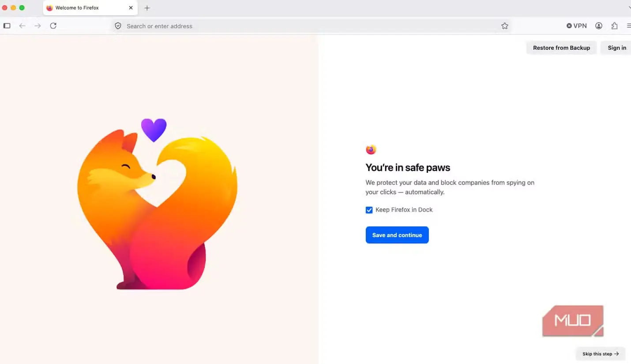Image resolution: width=631 pixels, height=364 pixels.
Task: Go forward with the forward arrow
Action: click(38, 26)
